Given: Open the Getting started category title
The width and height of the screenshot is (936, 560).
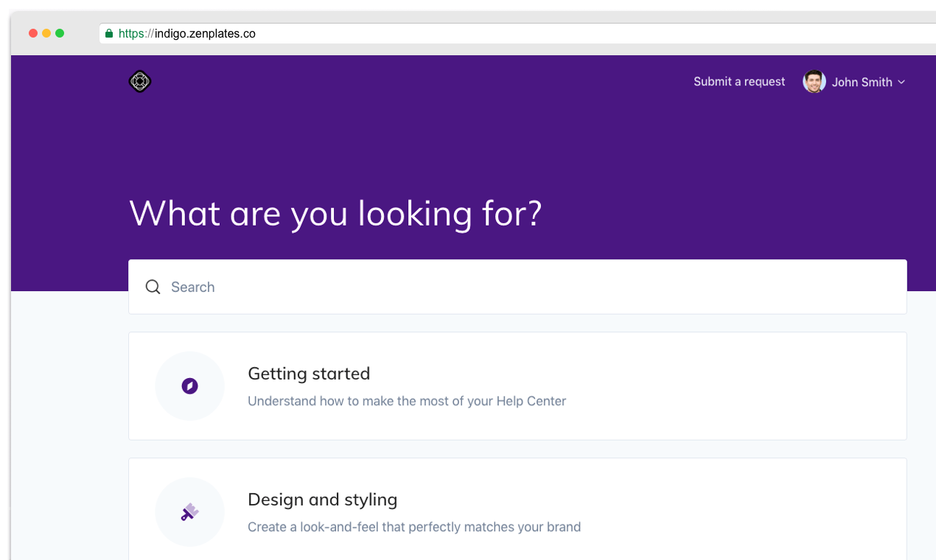Looking at the screenshot, I should [x=309, y=374].
